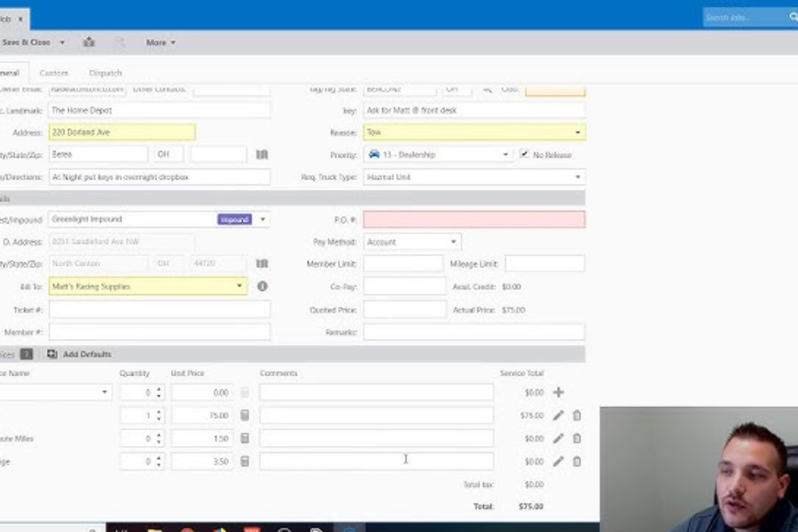The height and width of the screenshot is (532, 798).
Task: Click the Member # field
Action: 160,332
